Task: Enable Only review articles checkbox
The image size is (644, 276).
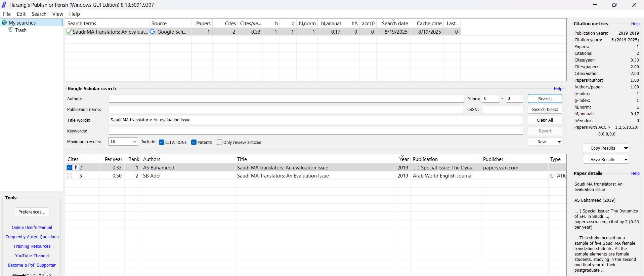Action: coord(220,142)
